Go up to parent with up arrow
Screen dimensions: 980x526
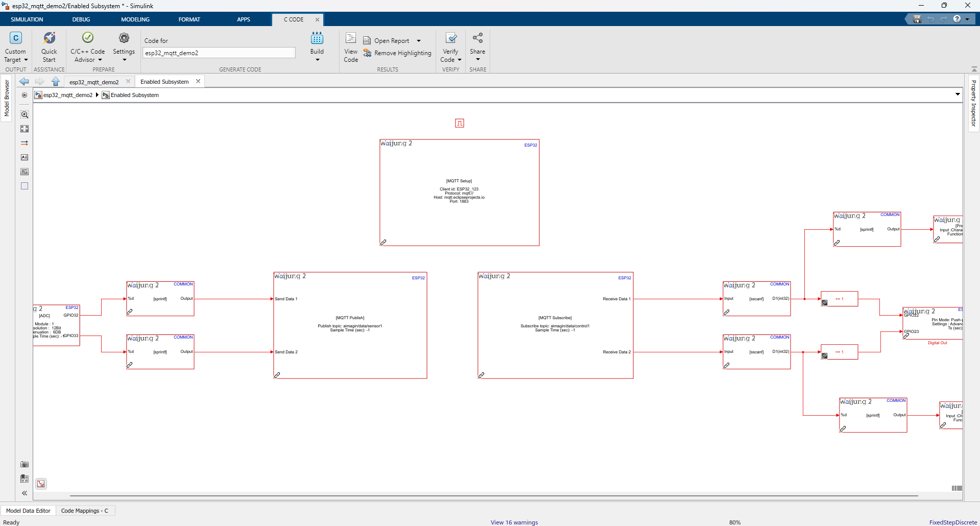click(x=56, y=81)
